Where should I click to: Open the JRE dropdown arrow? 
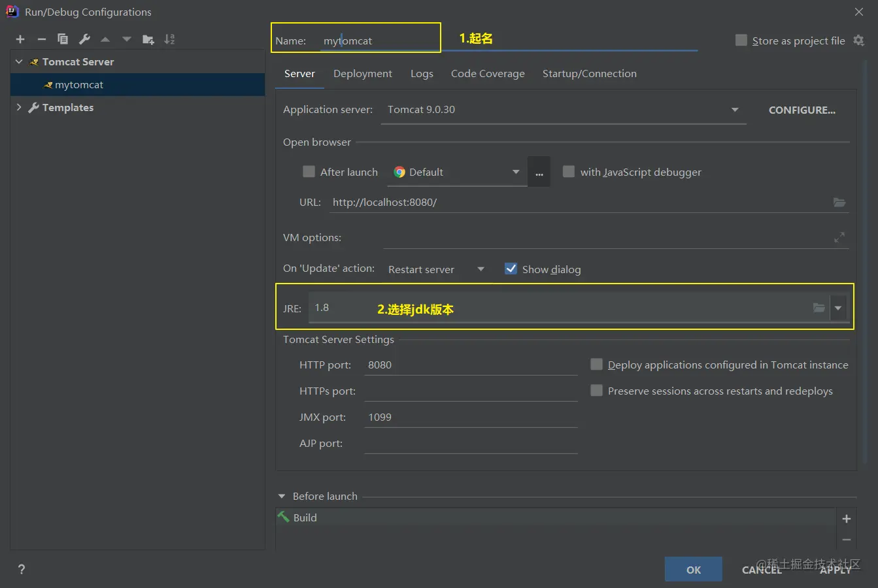point(838,308)
